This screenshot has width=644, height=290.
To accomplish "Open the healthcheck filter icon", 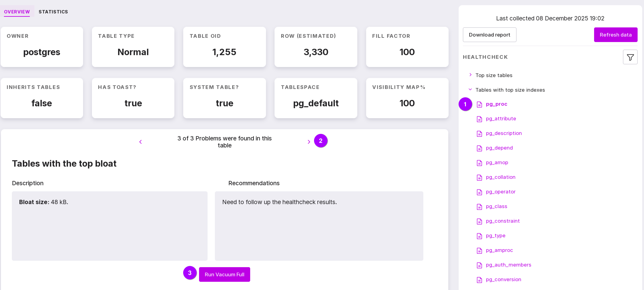I will [x=630, y=57].
